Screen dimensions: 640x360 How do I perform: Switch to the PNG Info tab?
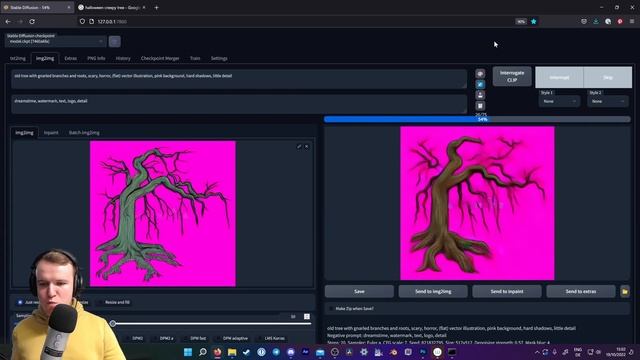[x=96, y=58]
